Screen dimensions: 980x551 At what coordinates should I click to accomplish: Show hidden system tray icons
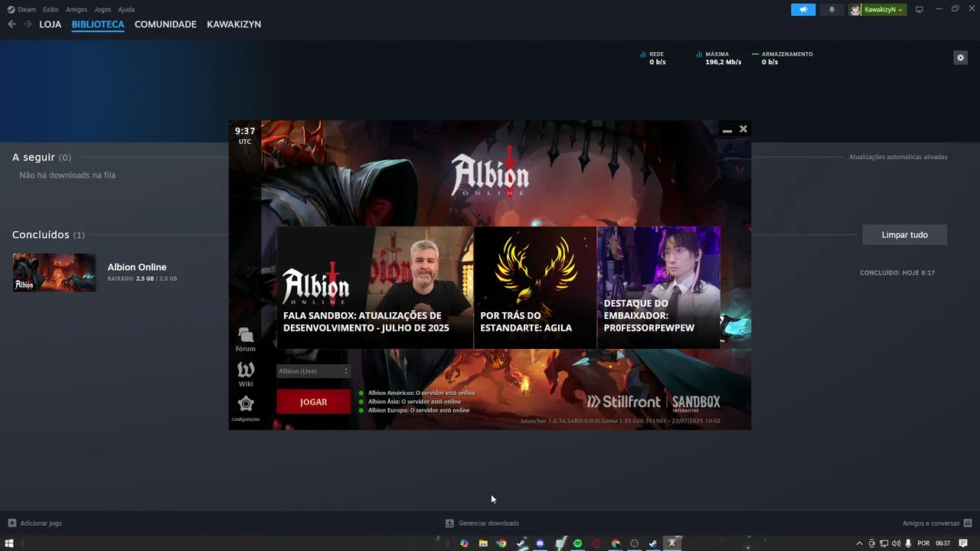pos(859,543)
